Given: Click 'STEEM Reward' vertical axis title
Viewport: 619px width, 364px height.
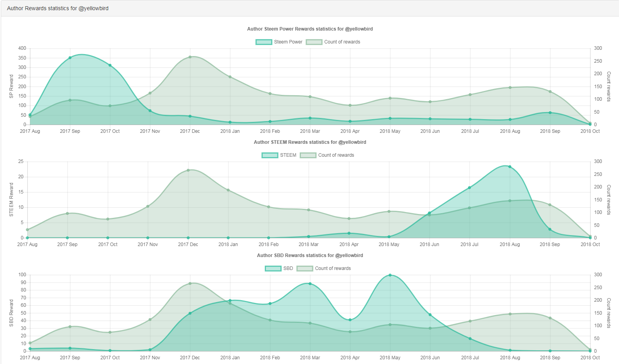Looking at the screenshot, I should click(x=11, y=199).
